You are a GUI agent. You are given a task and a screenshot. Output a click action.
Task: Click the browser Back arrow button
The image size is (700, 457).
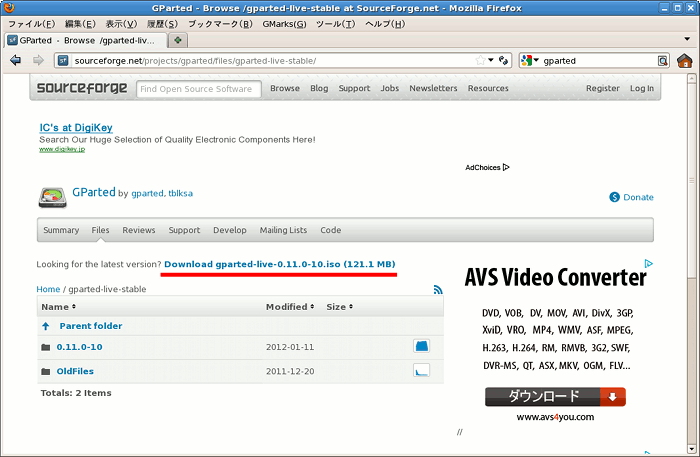coord(16,60)
